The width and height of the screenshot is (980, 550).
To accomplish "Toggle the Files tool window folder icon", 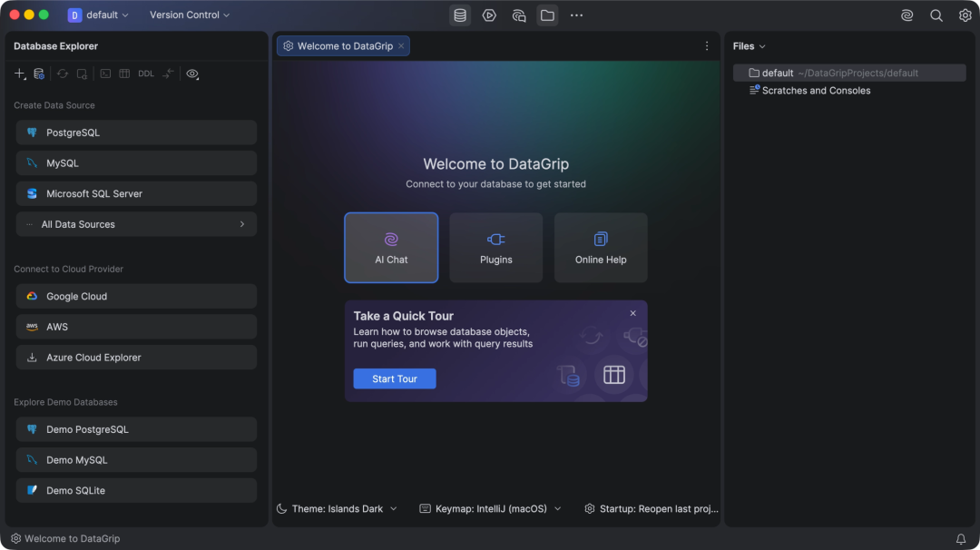I will [547, 15].
